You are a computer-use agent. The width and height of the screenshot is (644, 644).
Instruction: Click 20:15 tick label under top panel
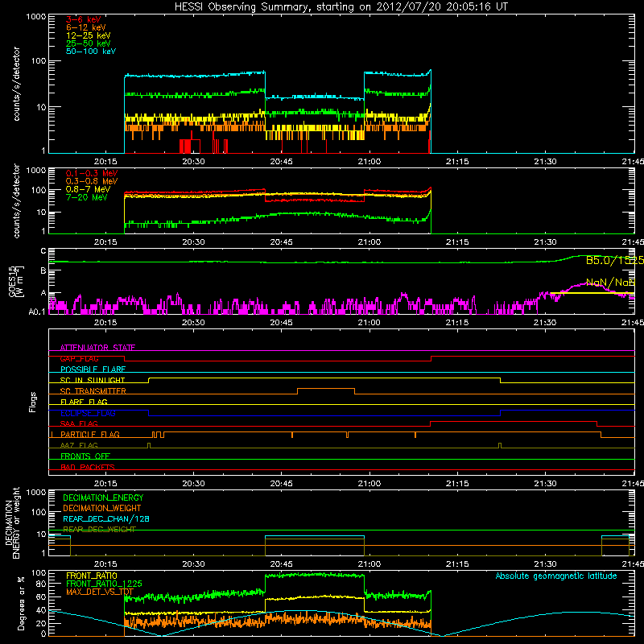(105, 162)
